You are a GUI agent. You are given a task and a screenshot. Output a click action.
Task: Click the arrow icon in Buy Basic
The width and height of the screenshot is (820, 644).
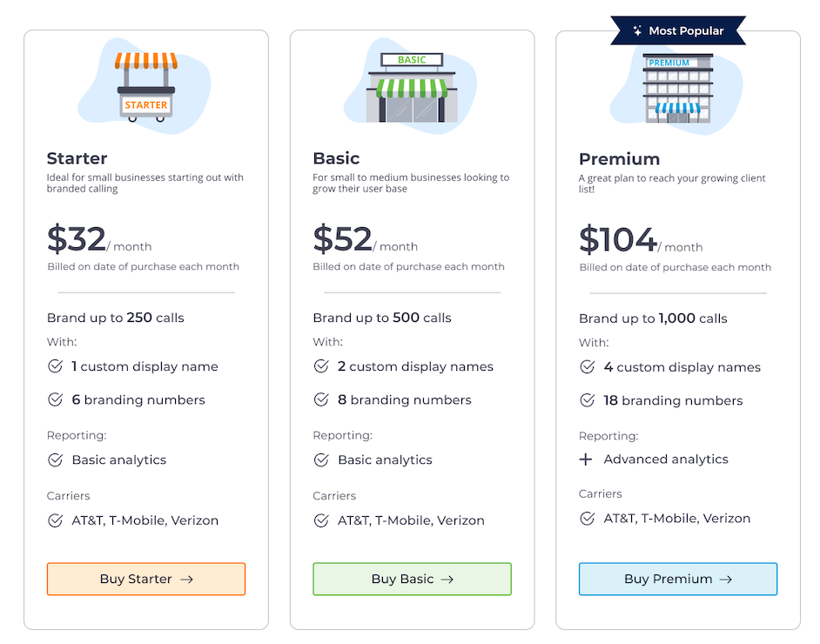coord(447,580)
